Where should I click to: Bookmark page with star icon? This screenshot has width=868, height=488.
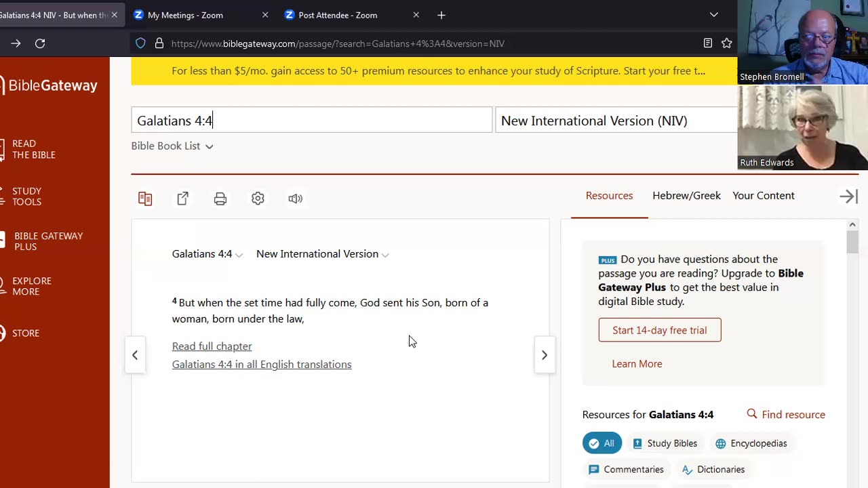coord(727,43)
